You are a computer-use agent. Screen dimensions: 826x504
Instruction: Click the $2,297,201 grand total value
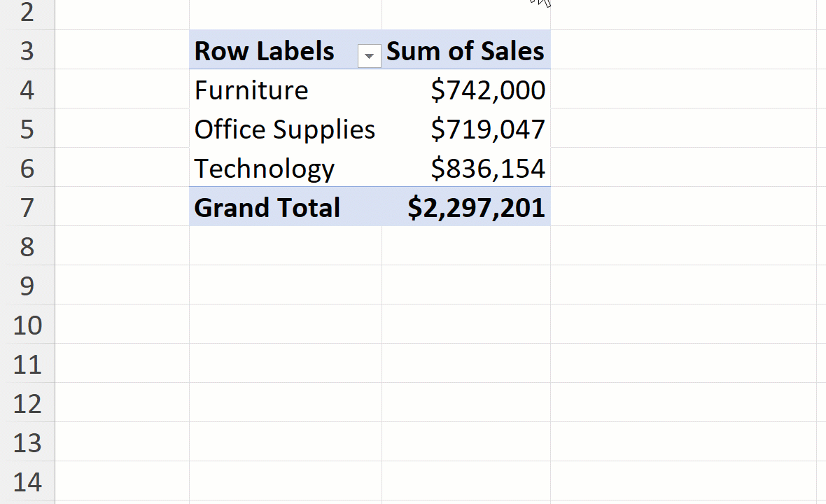coord(476,208)
